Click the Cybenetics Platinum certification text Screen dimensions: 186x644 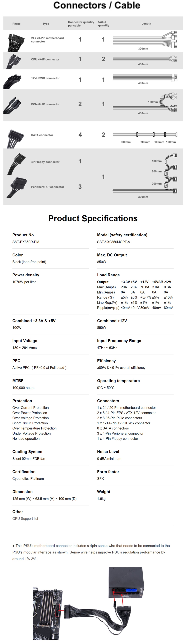pos(28,479)
